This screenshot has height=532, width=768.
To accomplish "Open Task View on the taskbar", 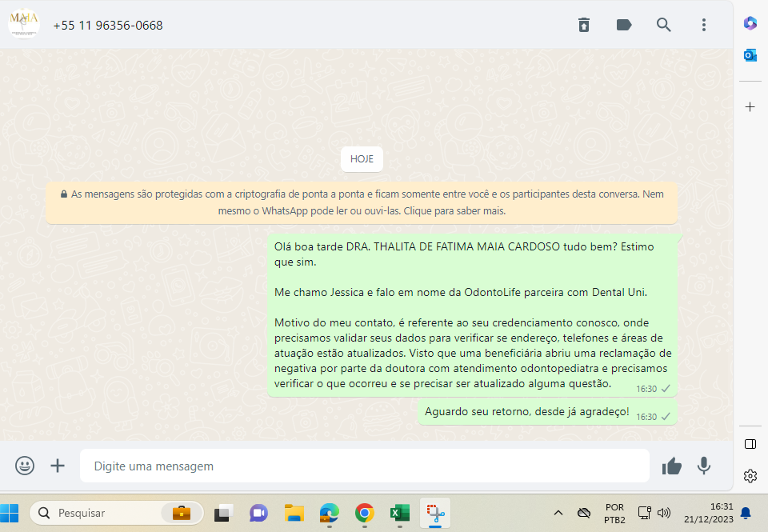I will 223,513.
